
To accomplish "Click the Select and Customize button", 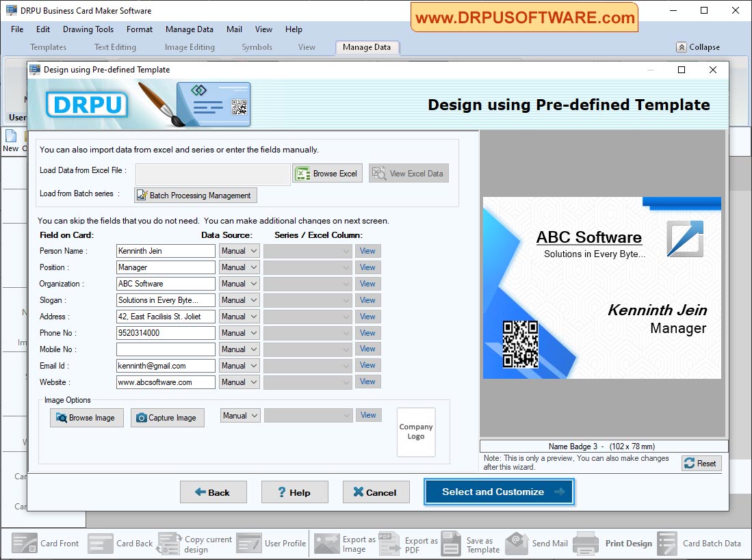I will [x=499, y=492].
